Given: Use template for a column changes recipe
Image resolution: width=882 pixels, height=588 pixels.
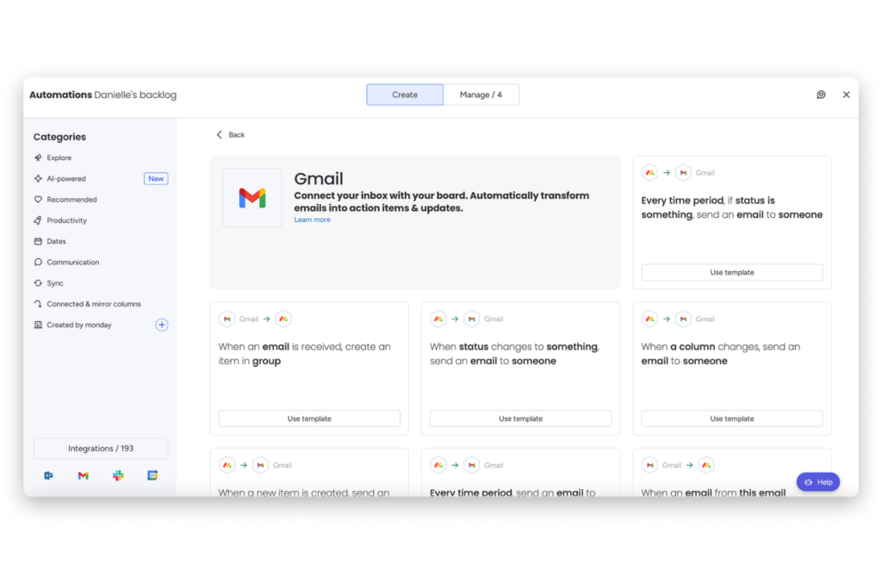Looking at the screenshot, I should (x=732, y=418).
